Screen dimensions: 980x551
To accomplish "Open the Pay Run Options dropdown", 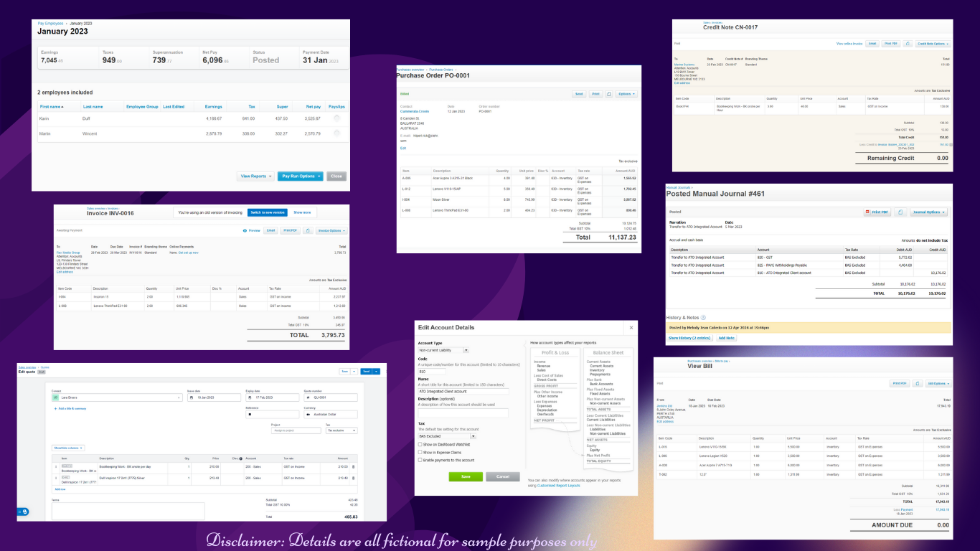I will click(301, 176).
